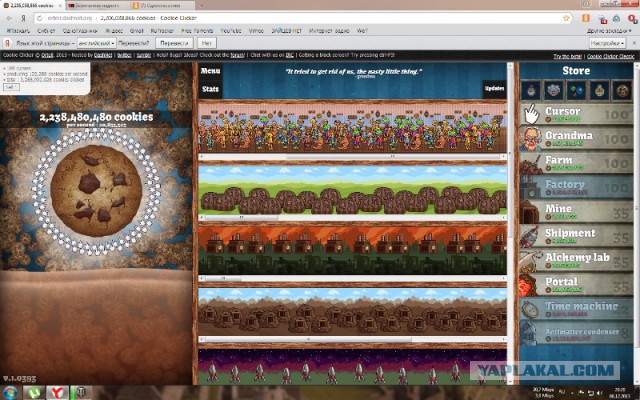Select the second store upgrade icon
Image resolution: width=640 pixels, height=400 pixels.
click(553, 91)
